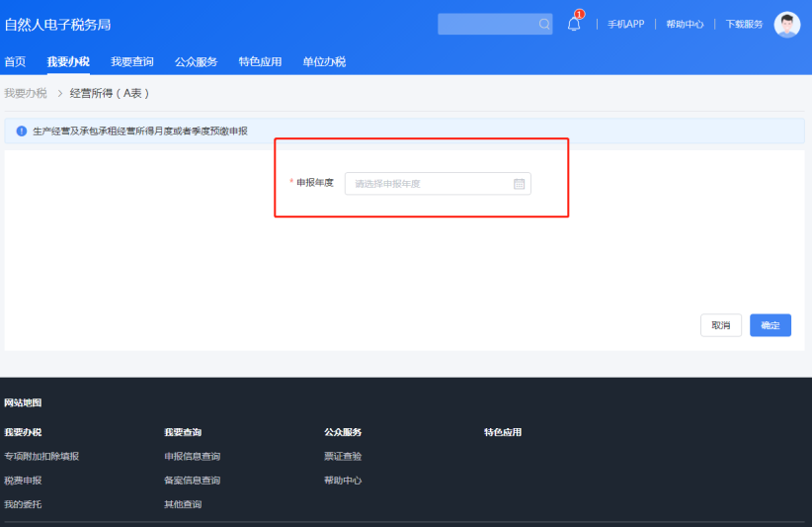Click the 确定 button
812x527 pixels.
coord(771,325)
